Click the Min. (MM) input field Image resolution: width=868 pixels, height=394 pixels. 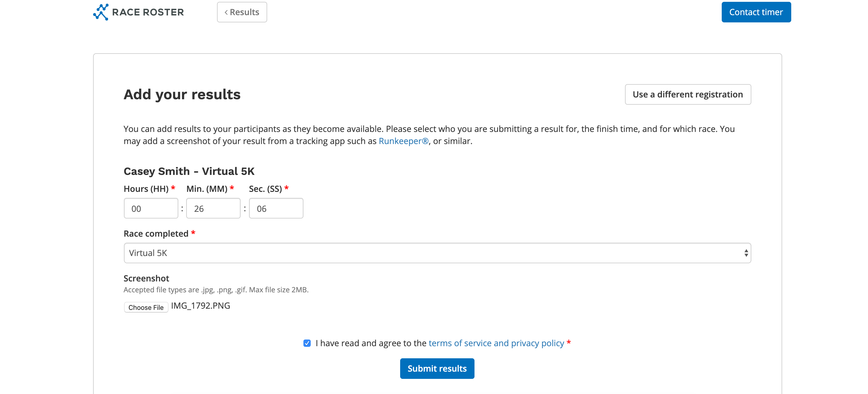213,208
